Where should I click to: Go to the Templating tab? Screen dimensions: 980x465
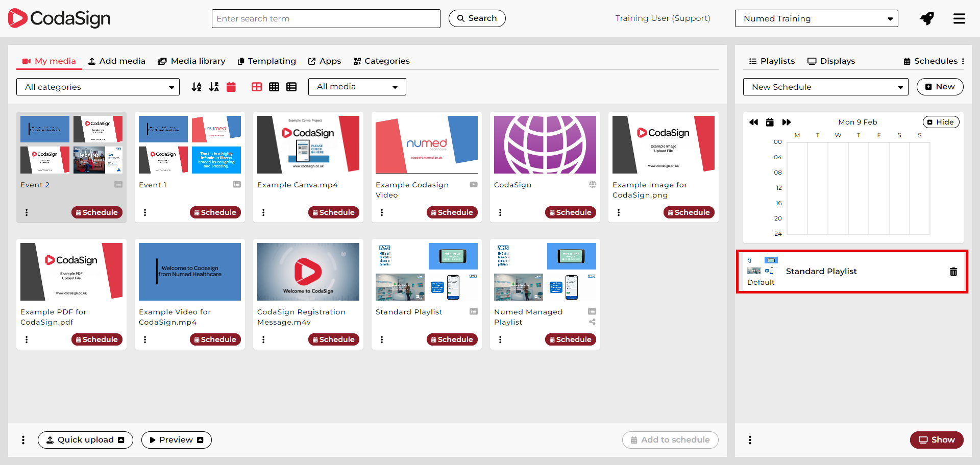[266, 61]
